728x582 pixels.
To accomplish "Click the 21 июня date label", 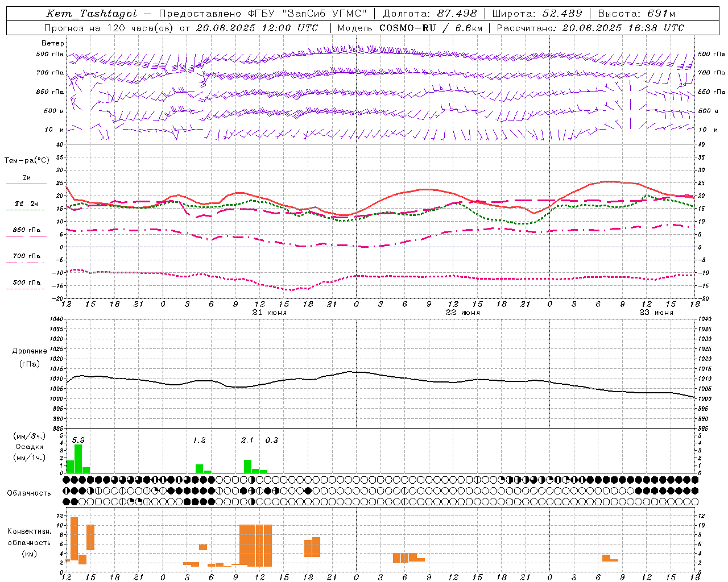I will (270, 313).
